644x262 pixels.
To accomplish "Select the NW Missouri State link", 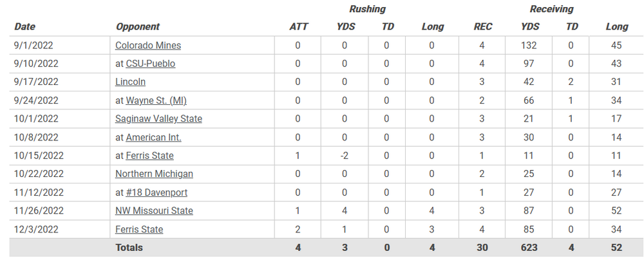I will [154, 211].
